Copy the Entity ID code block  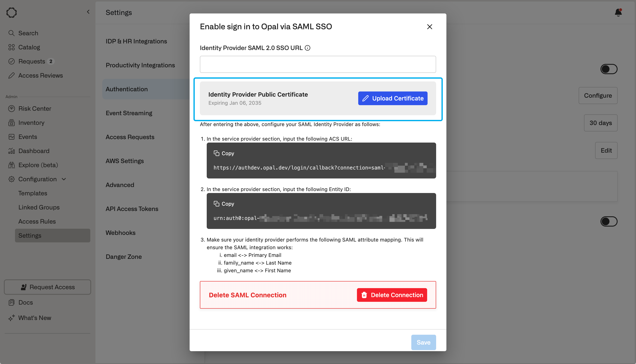point(224,204)
